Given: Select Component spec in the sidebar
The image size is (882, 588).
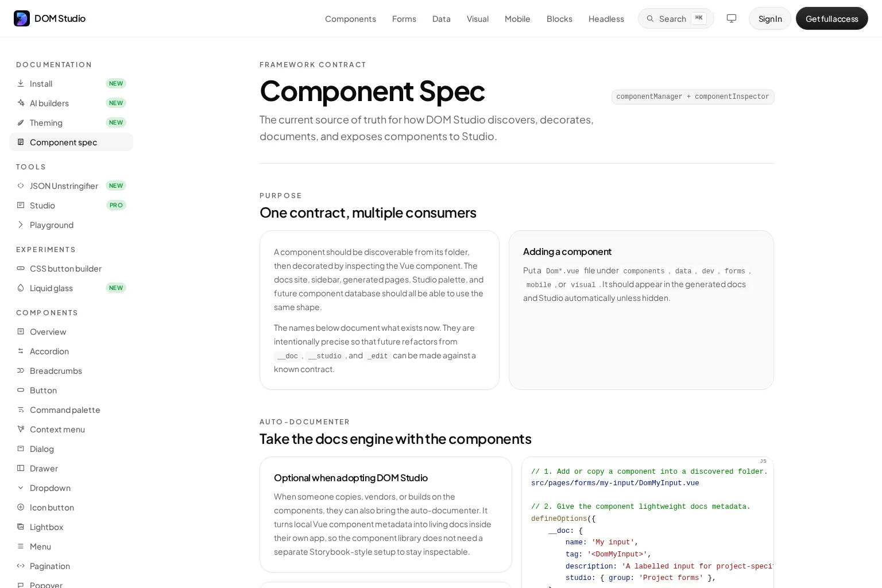Looking at the screenshot, I should pyautogui.click(x=71, y=142).
